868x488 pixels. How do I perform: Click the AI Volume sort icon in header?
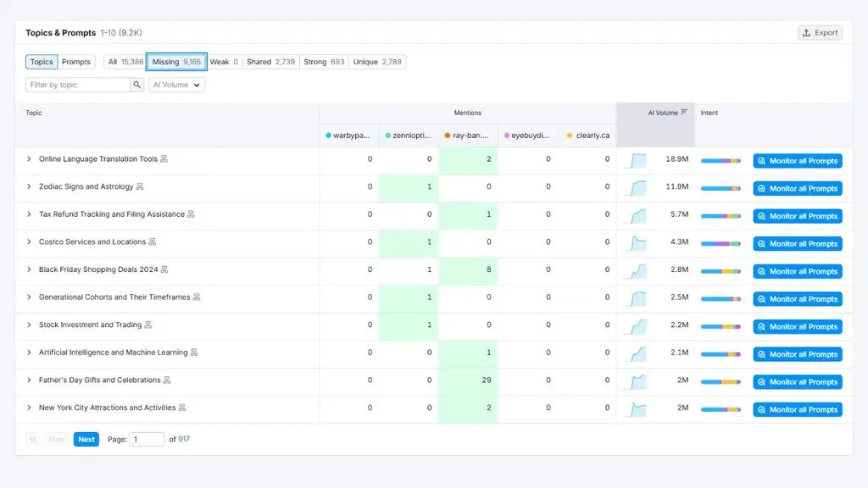pos(684,112)
